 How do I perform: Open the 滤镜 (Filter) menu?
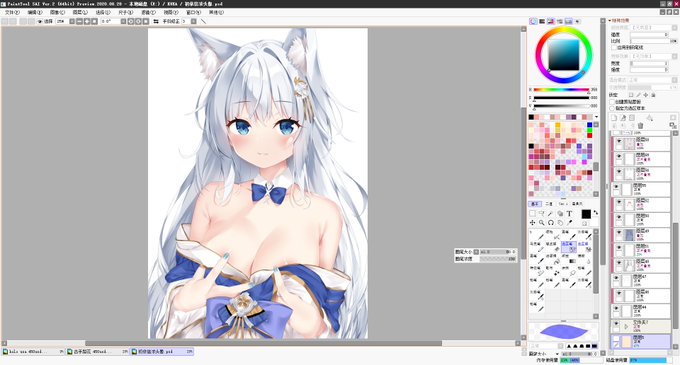pos(148,13)
